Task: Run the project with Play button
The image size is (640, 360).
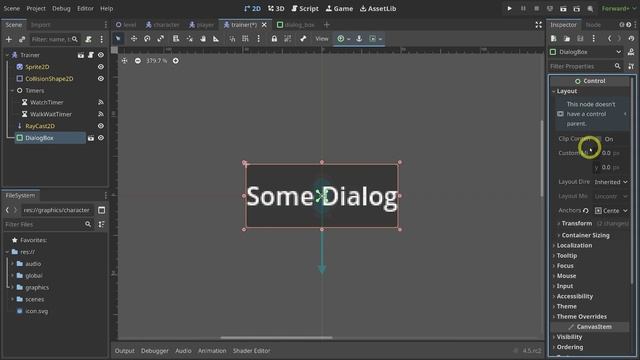Action: [x=509, y=8]
